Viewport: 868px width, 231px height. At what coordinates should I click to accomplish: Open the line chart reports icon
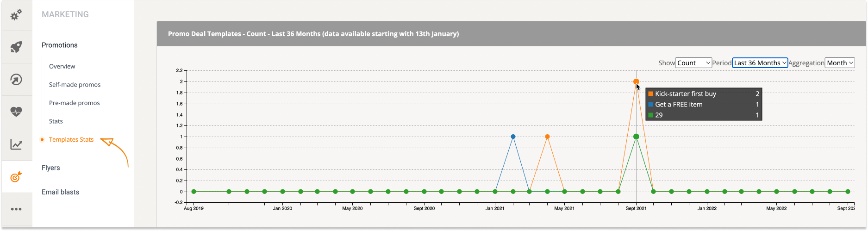click(16, 144)
